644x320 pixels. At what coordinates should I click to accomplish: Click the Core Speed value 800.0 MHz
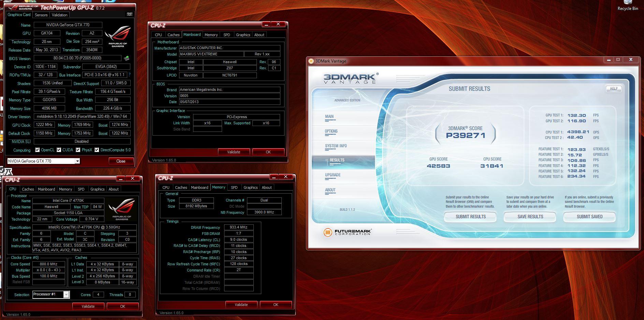[49, 264]
